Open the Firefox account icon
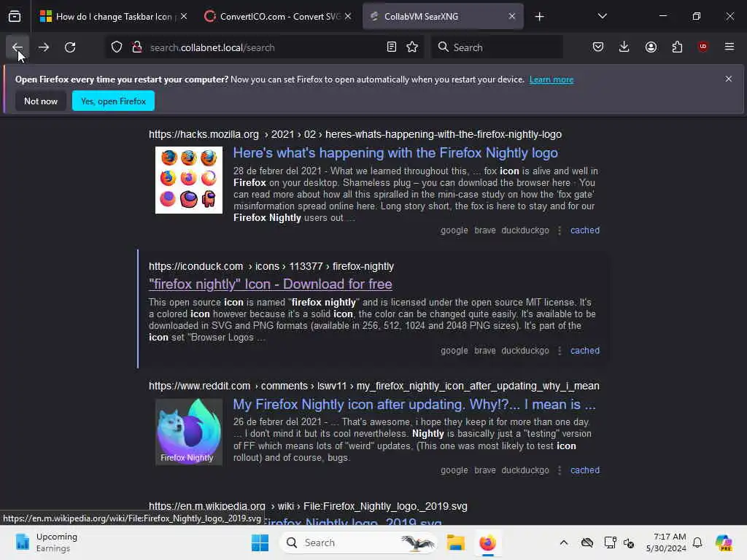This screenshot has height=560, width=747. [x=651, y=47]
